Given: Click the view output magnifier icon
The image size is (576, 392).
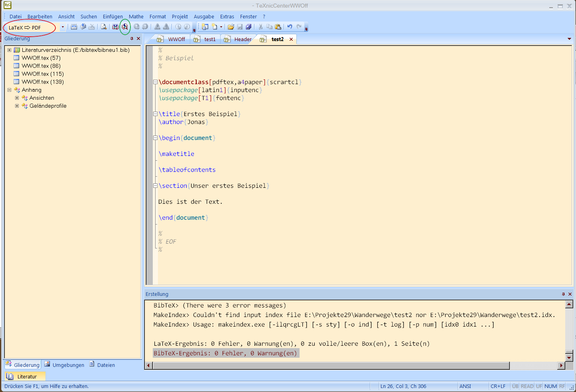Looking at the screenshot, I should [104, 27].
